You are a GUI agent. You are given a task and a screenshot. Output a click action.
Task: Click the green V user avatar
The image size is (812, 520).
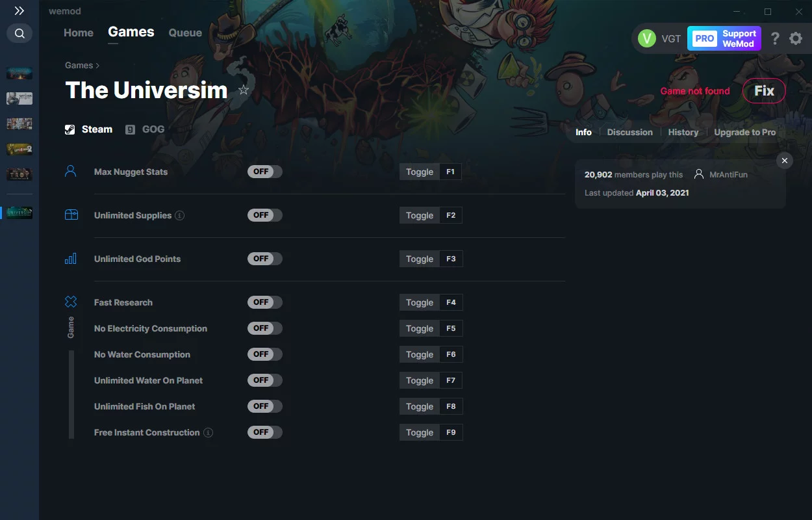(647, 38)
